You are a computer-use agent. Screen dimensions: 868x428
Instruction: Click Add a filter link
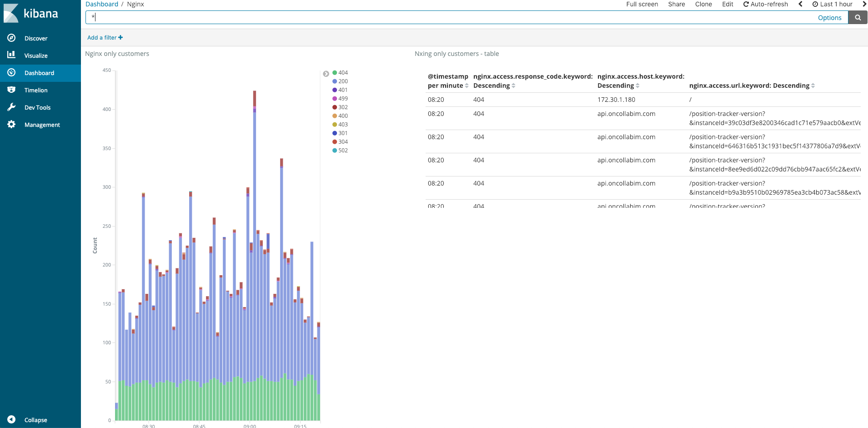[x=105, y=38]
